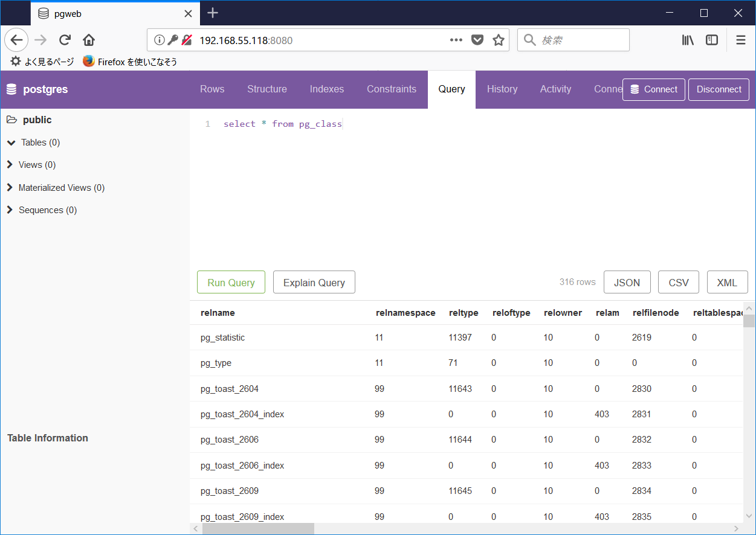Export query results as CSV
This screenshot has height=535, width=756.
tap(678, 282)
